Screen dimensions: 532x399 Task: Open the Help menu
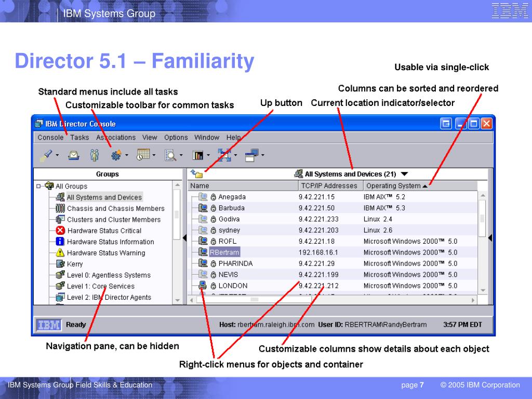tap(233, 137)
